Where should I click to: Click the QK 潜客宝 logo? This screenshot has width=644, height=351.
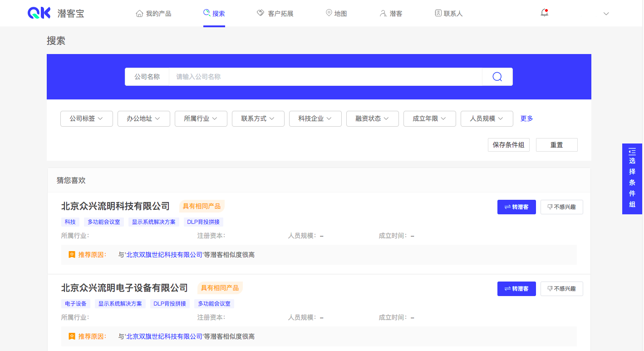(x=56, y=13)
